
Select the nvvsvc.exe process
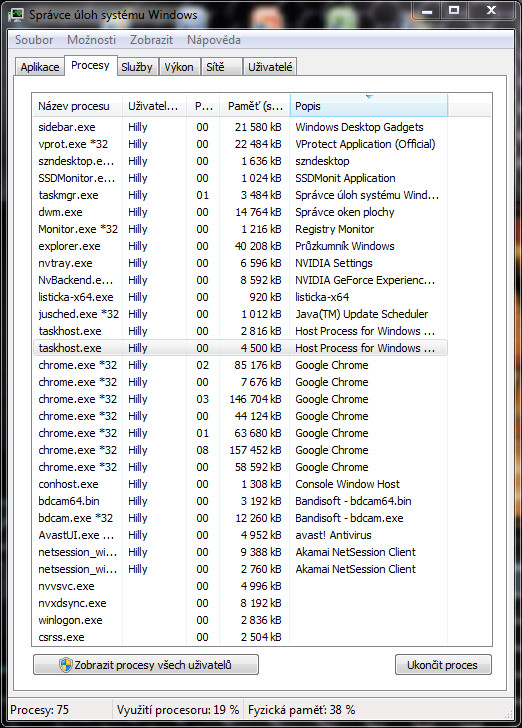coord(240,586)
